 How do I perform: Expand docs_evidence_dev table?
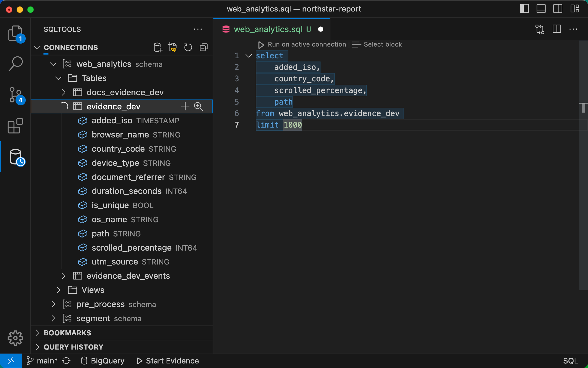tap(63, 92)
